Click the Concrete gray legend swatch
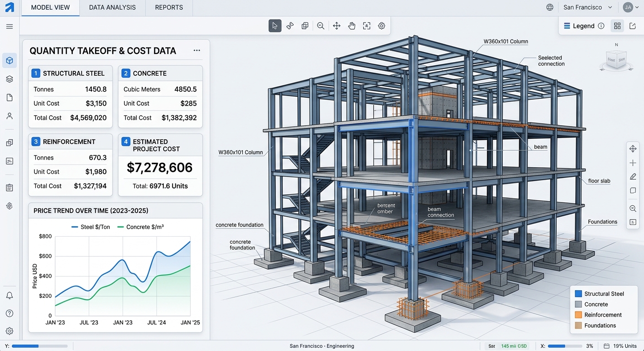The image size is (644, 351). pos(578,304)
